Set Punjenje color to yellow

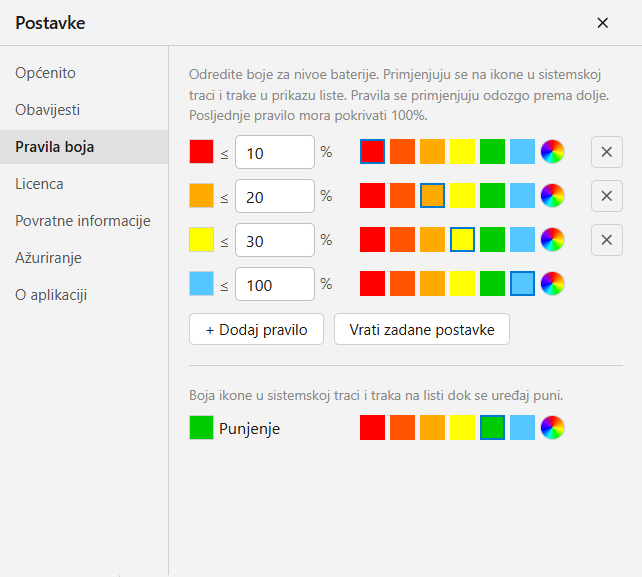pos(462,428)
